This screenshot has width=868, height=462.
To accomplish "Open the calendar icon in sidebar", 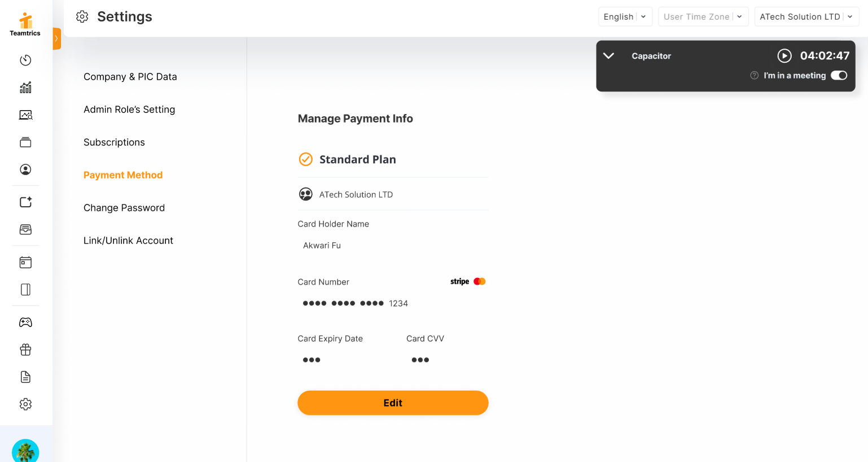I will pyautogui.click(x=25, y=262).
